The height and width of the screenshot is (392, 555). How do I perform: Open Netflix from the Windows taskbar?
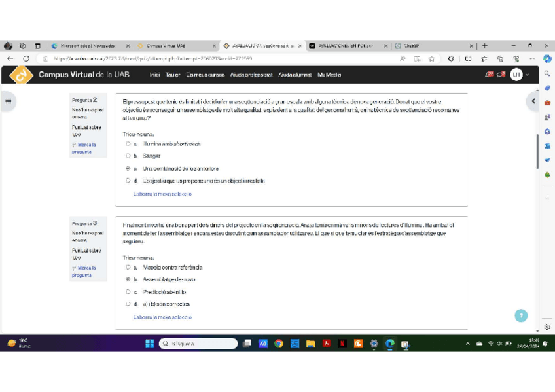pyautogui.click(x=342, y=344)
